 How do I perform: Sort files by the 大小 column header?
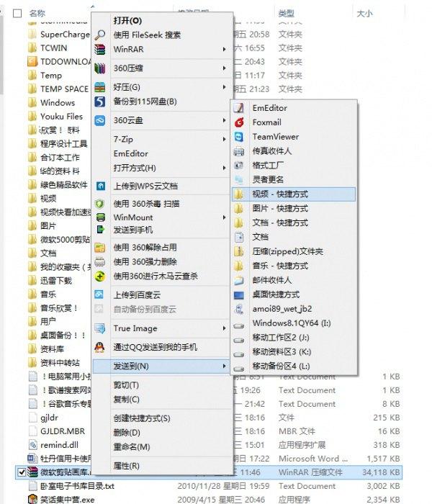pyautogui.click(x=364, y=14)
